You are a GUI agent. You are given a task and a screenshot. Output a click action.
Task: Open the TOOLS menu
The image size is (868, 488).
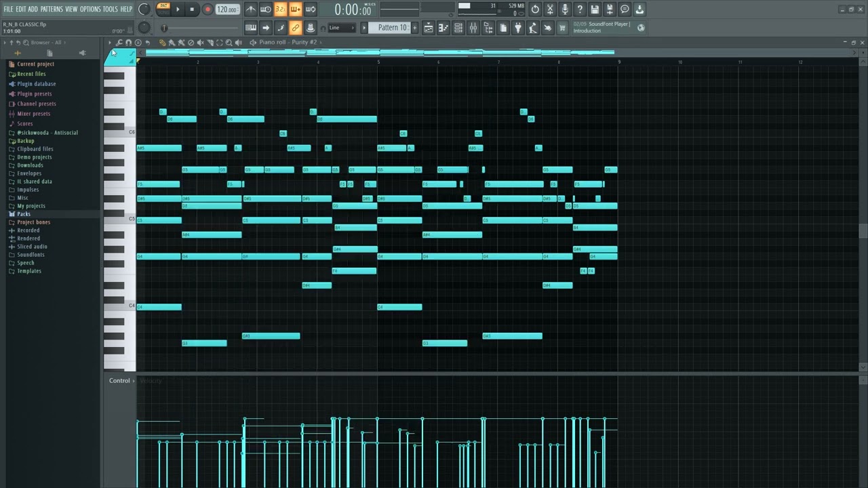(110, 9)
